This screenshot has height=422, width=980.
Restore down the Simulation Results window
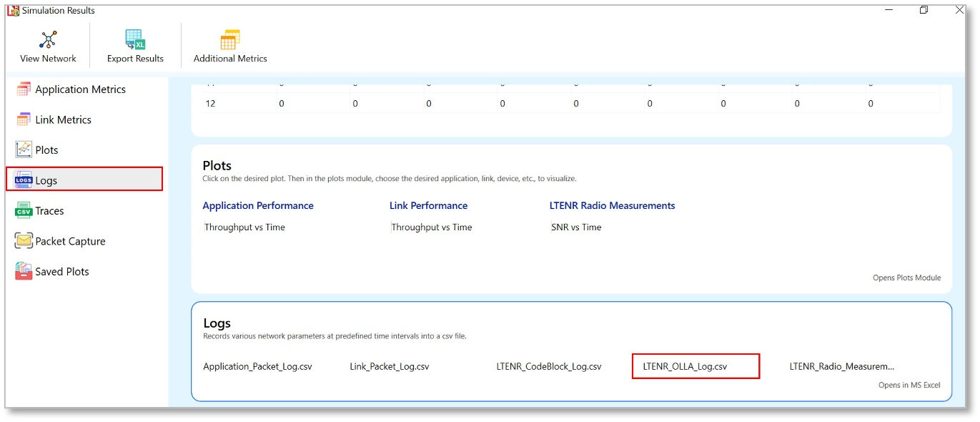[x=924, y=10]
